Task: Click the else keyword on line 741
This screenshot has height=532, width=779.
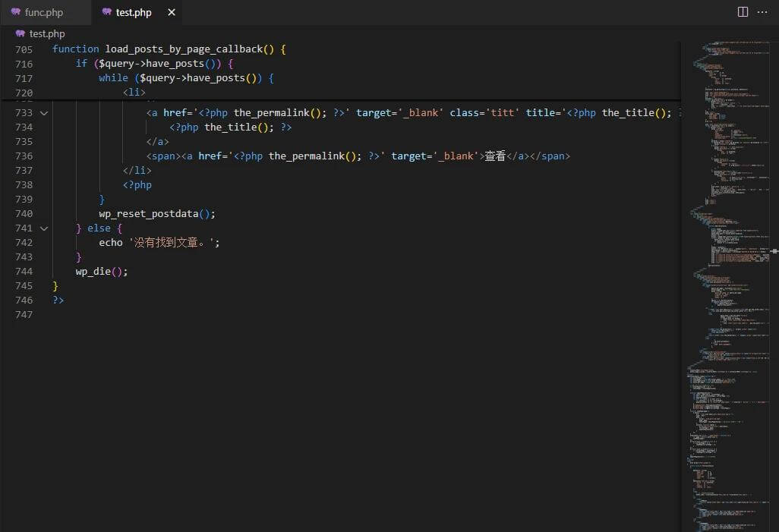Action: pyautogui.click(x=99, y=228)
